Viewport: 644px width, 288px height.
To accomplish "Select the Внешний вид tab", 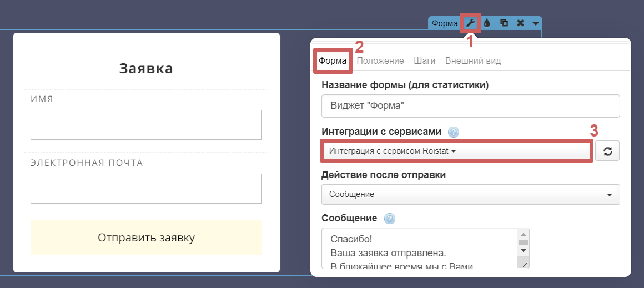I will point(473,61).
